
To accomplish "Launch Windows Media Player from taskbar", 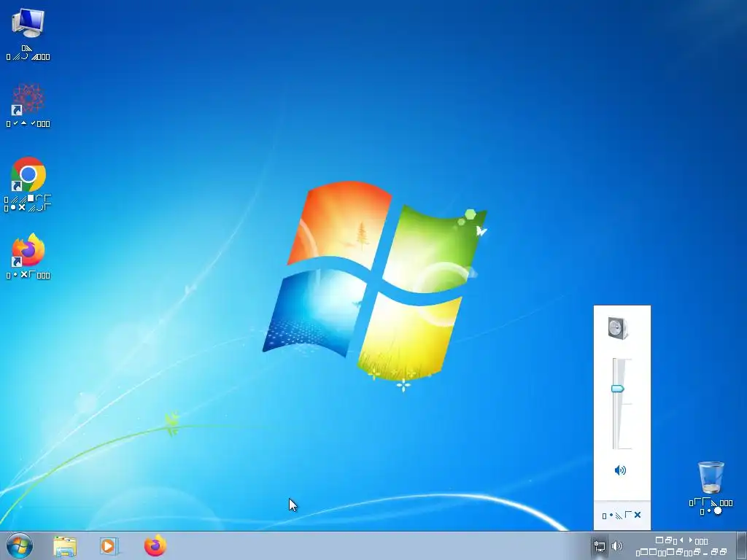I will 109,546.
